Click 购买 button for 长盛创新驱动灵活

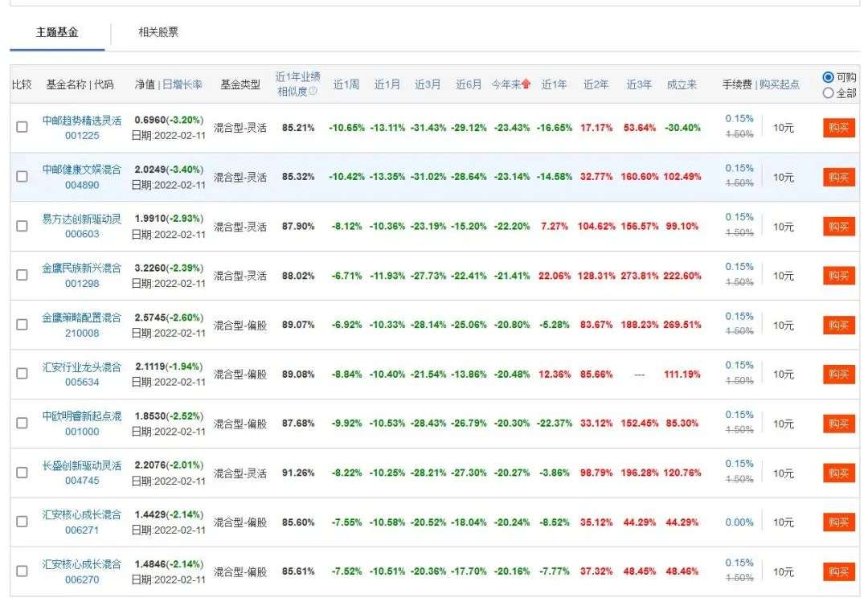[x=838, y=473]
